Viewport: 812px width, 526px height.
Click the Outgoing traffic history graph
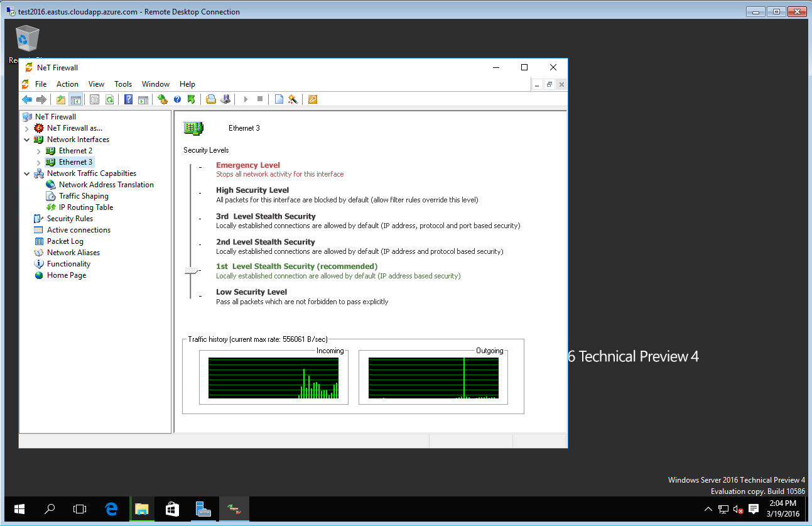433,378
